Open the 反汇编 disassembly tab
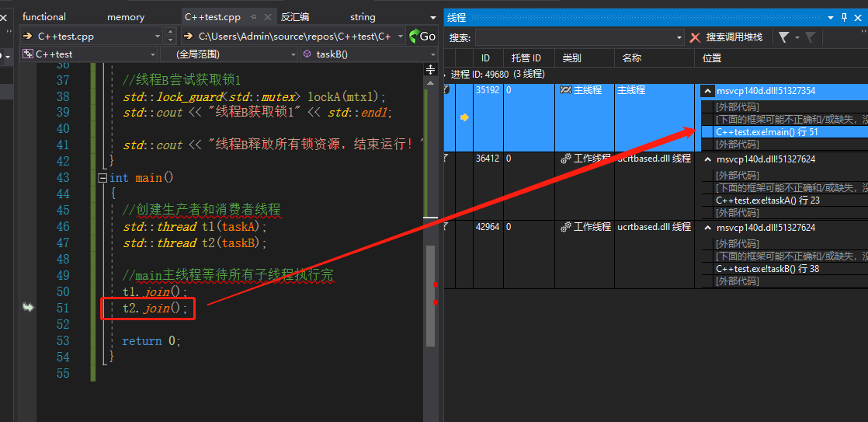This screenshot has width=868, height=422. pos(295,16)
